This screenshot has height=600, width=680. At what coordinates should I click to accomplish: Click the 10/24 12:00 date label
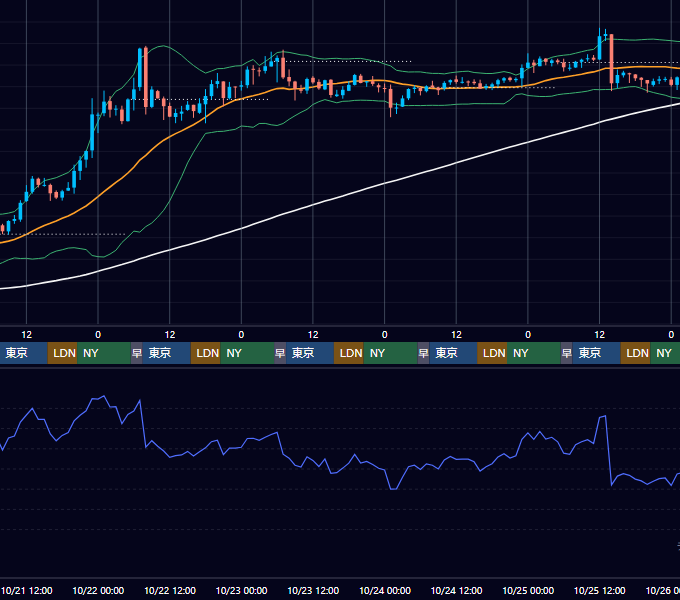click(456, 590)
